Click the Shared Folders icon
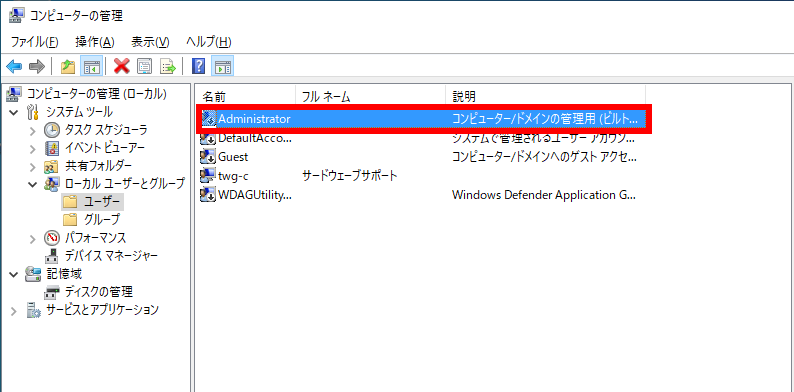794x392 pixels. 52,166
